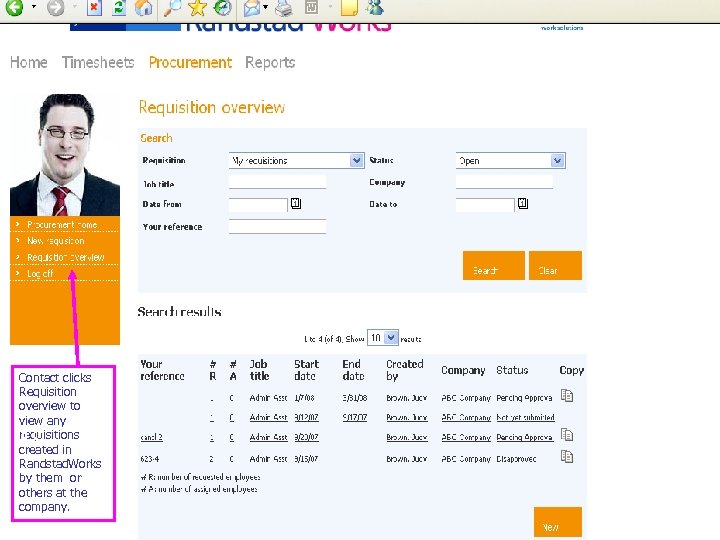Image resolution: width=720 pixels, height=540 pixels.
Task: Click the Company input field
Action: coord(504,182)
